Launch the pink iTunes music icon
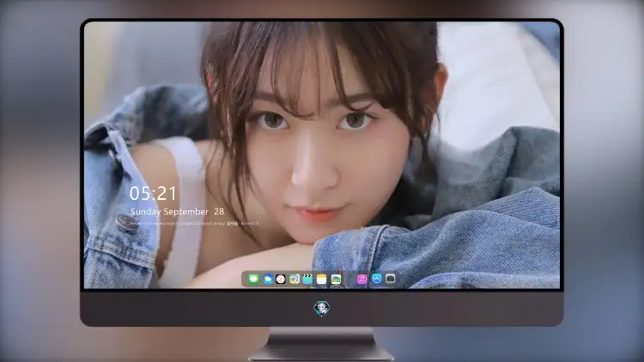 [x=361, y=279]
